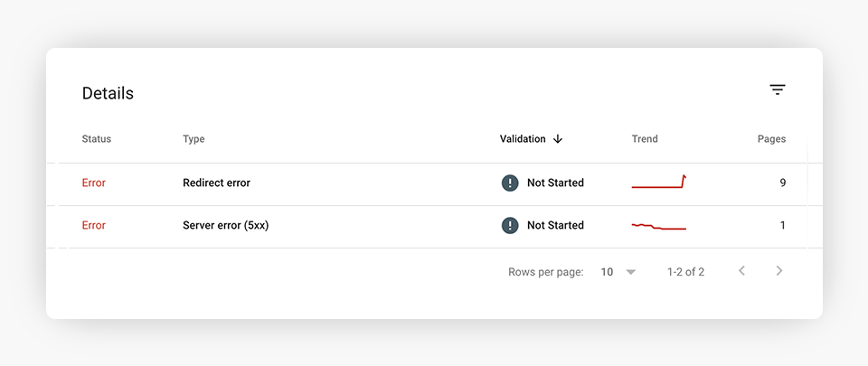Screen dimensions: 868x366
Task: Click the Validation sort arrow
Action: tap(558, 139)
